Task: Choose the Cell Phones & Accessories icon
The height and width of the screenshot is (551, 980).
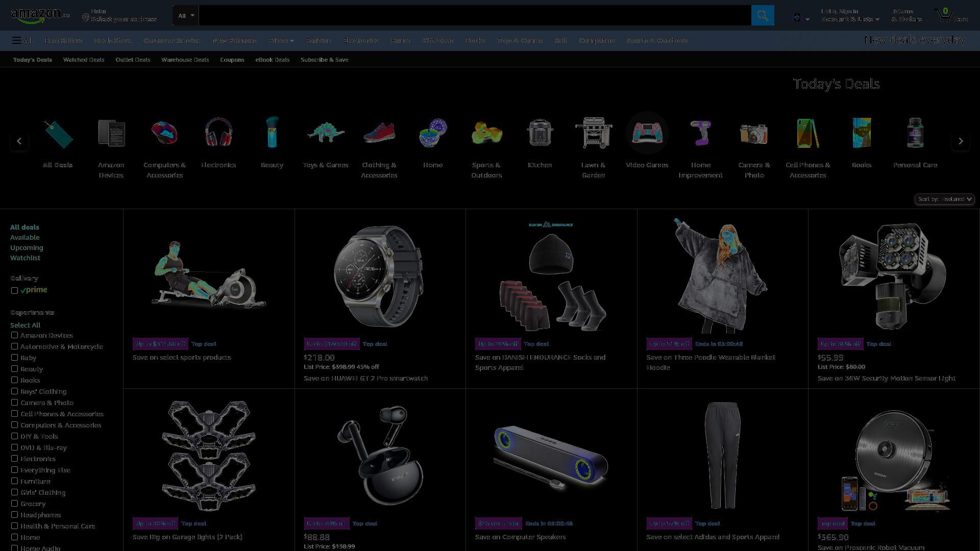Action: point(808,133)
